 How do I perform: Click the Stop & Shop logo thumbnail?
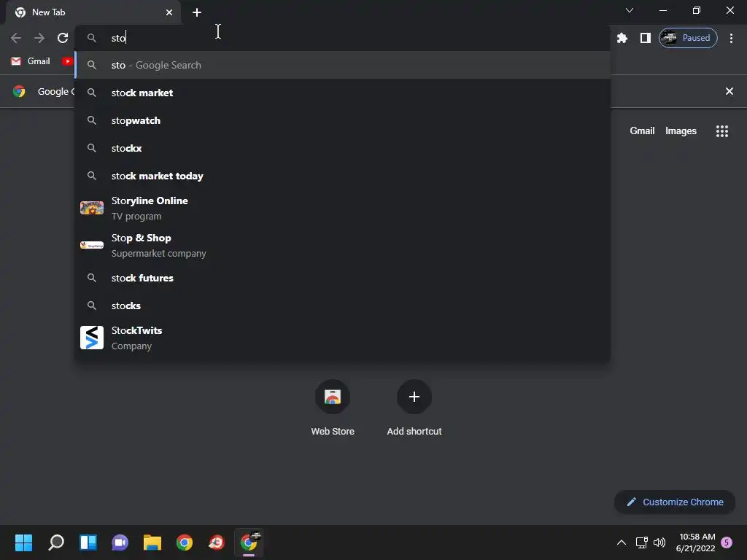click(x=92, y=245)
